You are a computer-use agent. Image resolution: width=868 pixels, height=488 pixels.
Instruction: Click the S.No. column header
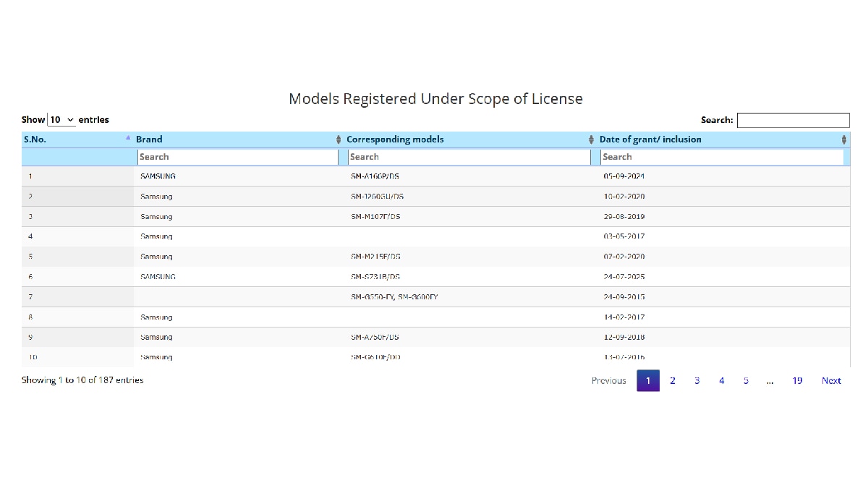(35, 140)
